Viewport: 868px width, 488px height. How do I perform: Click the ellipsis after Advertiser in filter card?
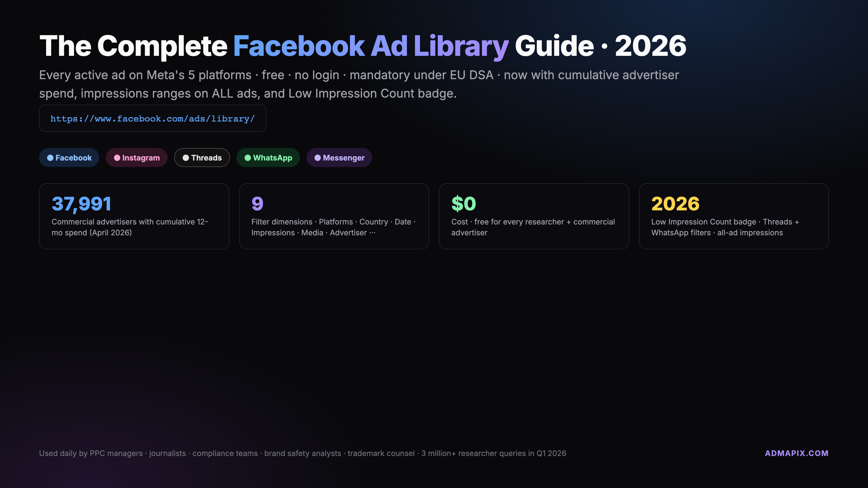tap(372, 233)
